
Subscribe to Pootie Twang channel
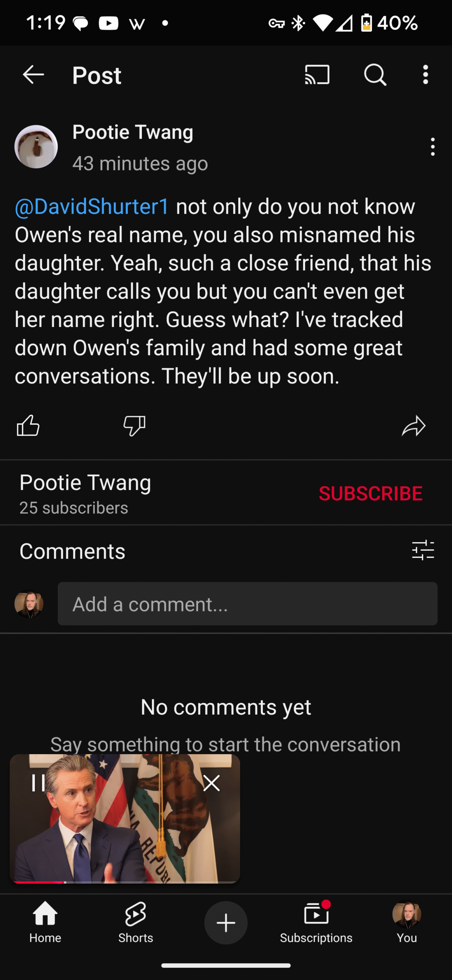371,493
